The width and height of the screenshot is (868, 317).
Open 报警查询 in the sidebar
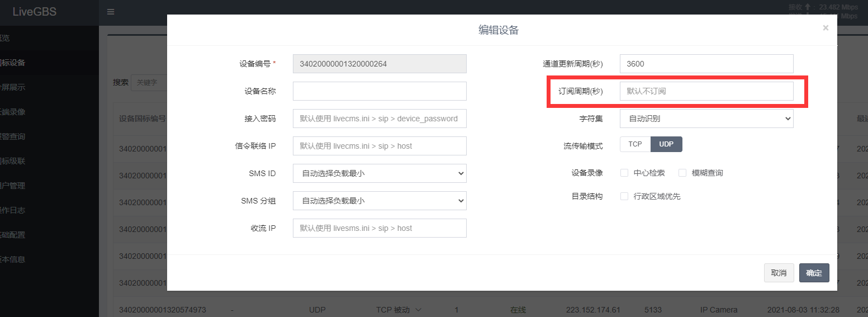(49, 136)
